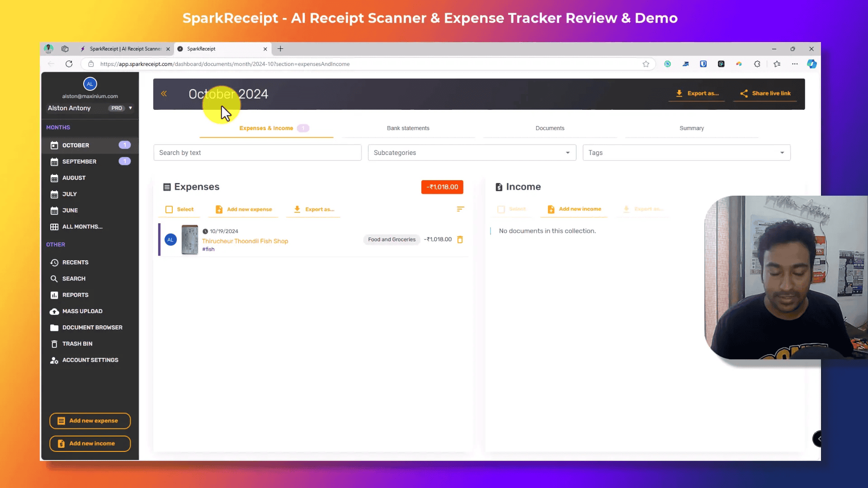Click the -₹1,018.00 expenses total badge
The image size is (868, 488).
click(x=442, y=187)
